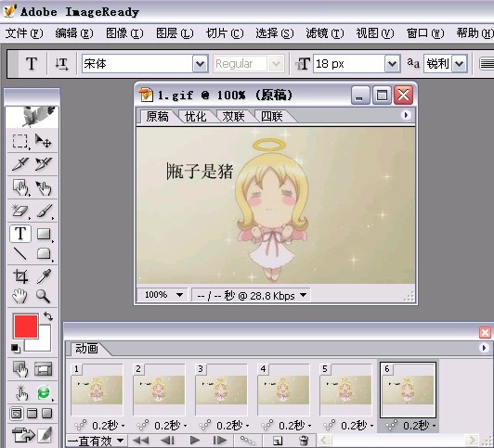Delete the selected animation frame

[304, 441]
